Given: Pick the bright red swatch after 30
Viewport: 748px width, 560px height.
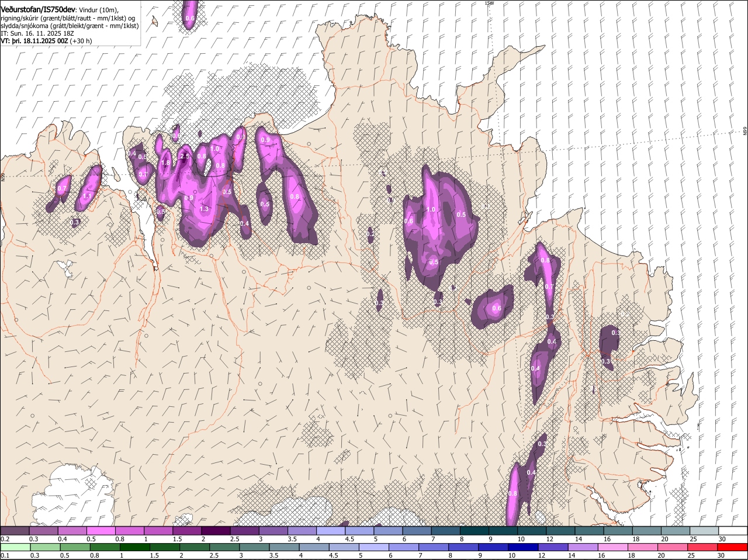Looking at the screenshot, I should tap(732, 548).
